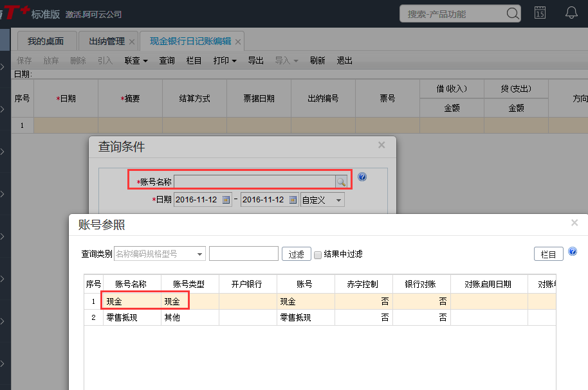The image size is (588, 390).
Task: Click the search magnifier in product search
Action: [512, 13]
